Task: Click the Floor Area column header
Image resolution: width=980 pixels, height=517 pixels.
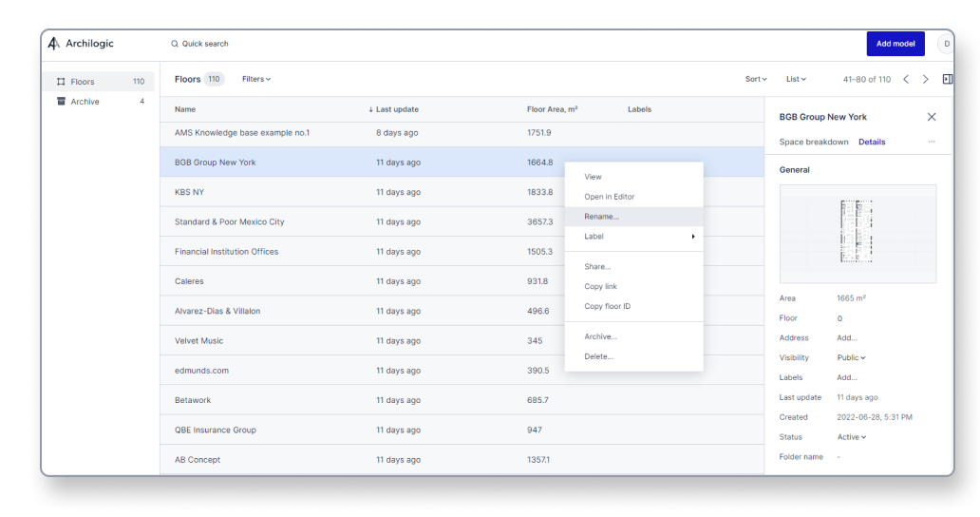Action: (x=552, y=109)
